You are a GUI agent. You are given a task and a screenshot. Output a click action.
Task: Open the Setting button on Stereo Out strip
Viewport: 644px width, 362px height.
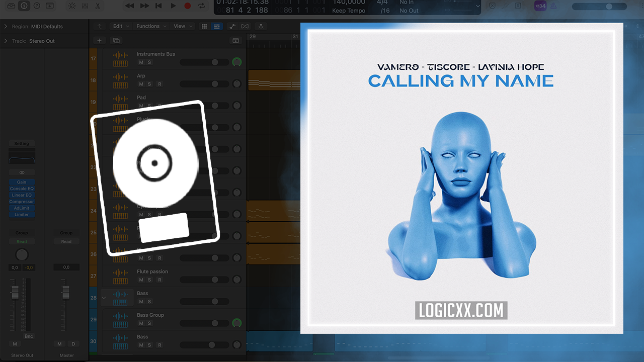coord(22,144)
